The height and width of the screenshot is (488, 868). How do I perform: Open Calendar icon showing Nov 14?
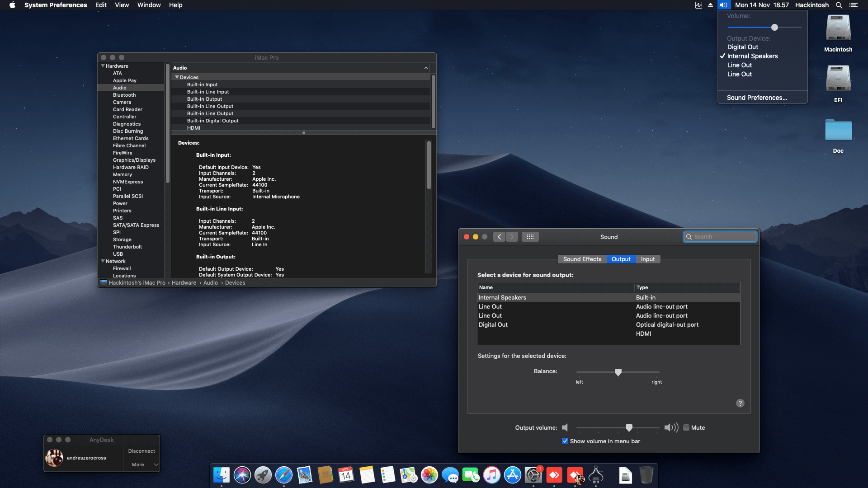pos(346,475)
